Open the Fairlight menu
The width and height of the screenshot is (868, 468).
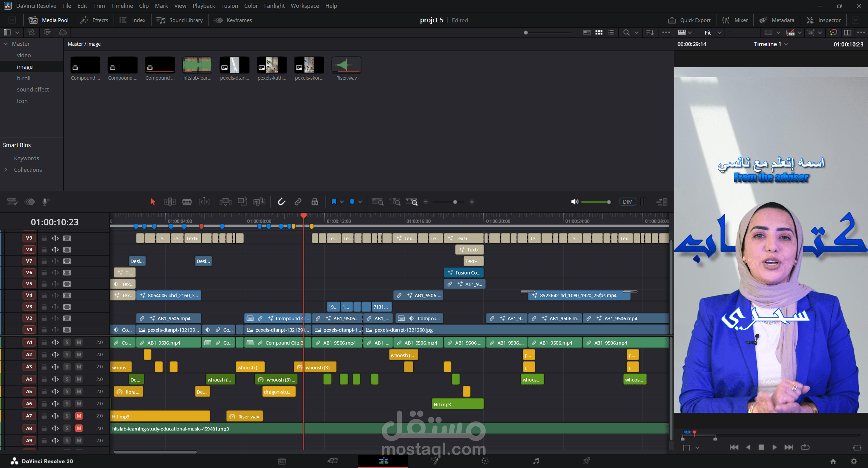pos(275,6)
